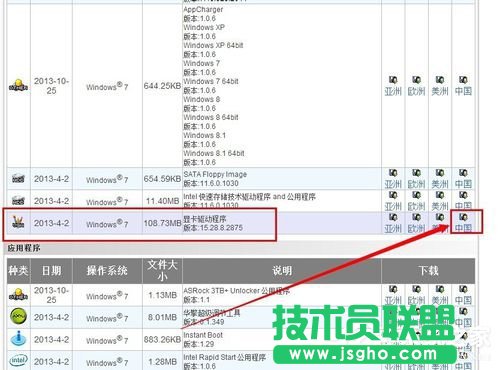Click the green 华擎超频调节工具 row icon
This screenshot has height=370, width=500.
(19, 316)
